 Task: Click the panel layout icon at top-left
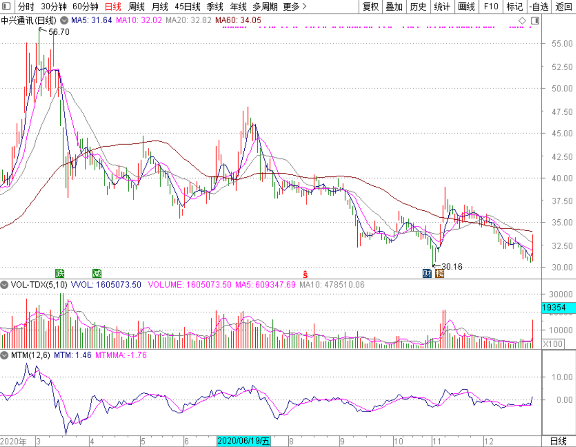[6, 6]
